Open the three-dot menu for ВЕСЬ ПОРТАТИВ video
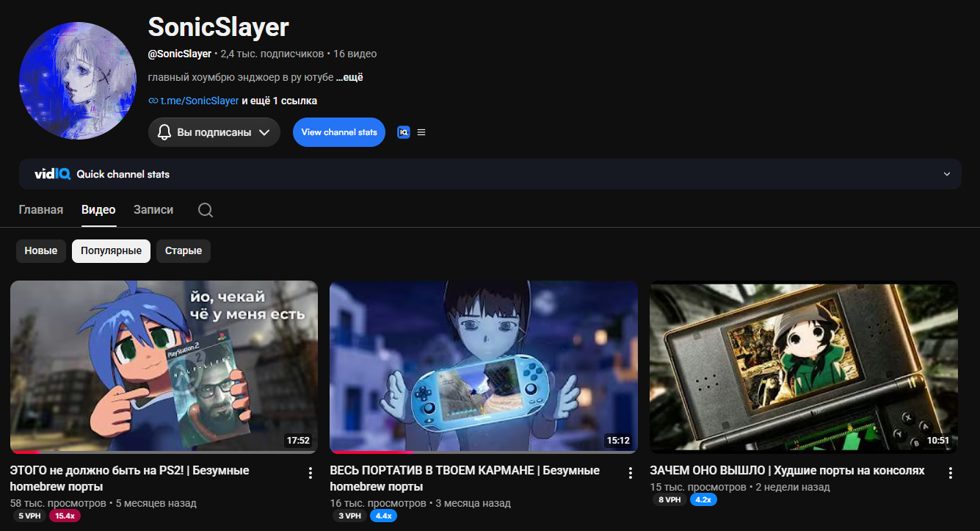This screenshot has height=531, width=980. click(630, 473)
